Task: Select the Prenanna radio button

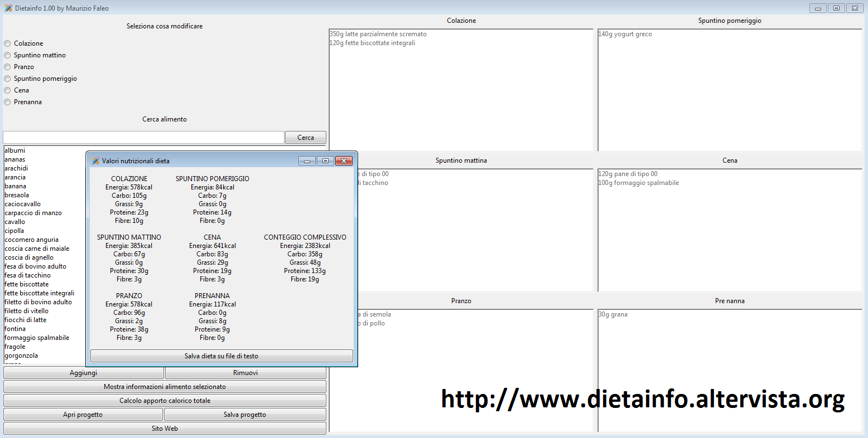Action: 8,102
